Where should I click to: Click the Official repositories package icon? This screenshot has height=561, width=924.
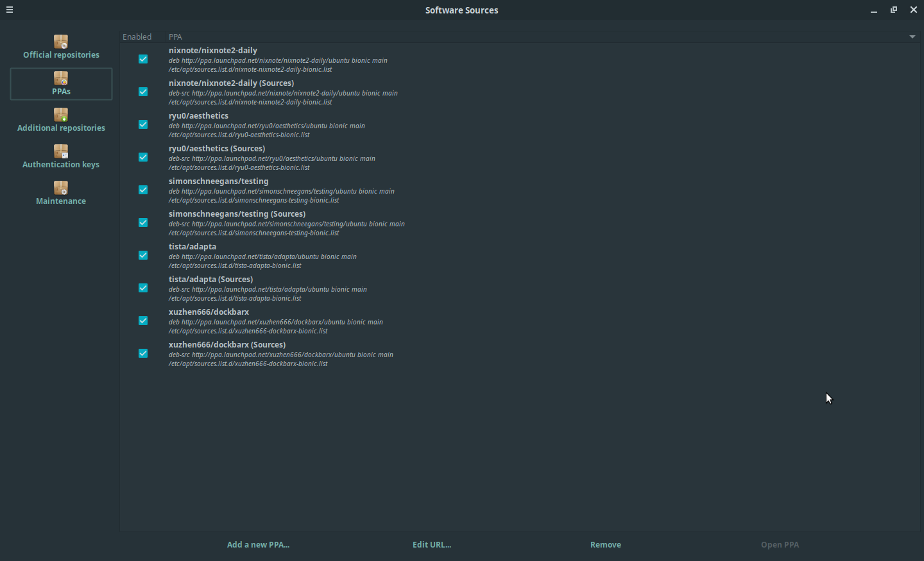[61, 42]
